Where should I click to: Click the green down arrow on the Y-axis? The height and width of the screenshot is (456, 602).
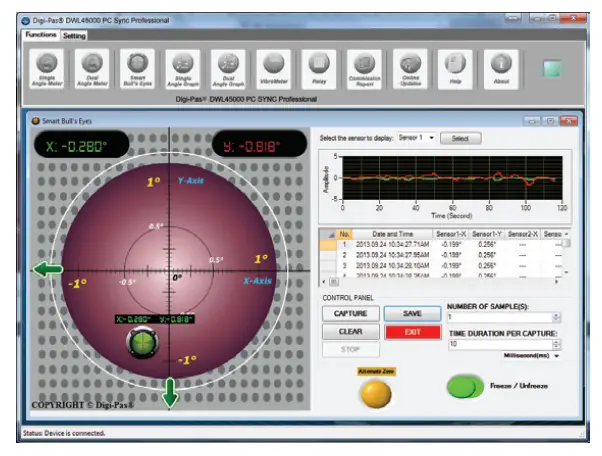click(x=170, y=393)
